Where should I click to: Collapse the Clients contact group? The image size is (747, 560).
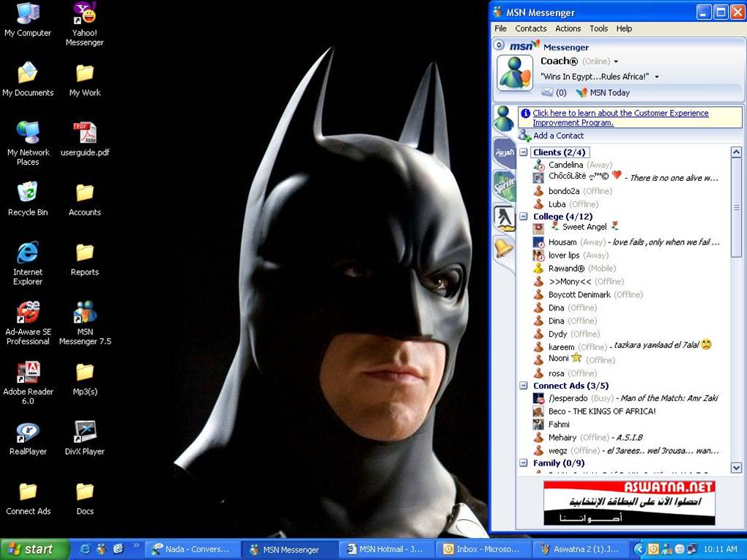pos(524,152)
